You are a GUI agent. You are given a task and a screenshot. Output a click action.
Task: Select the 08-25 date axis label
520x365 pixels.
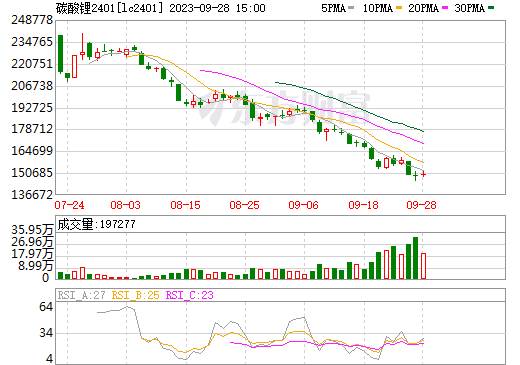[244, 205]
